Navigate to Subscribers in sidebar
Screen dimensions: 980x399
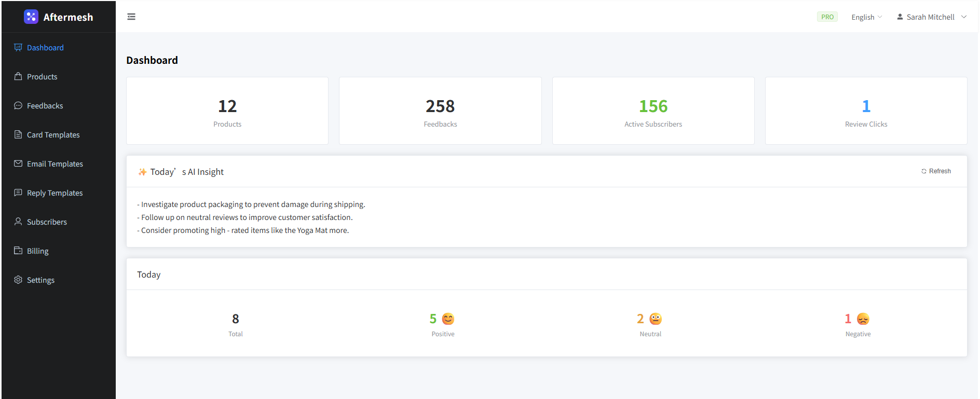[59, 222]
